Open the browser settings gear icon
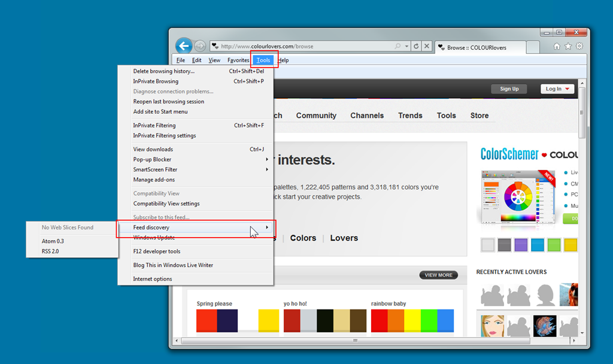Image resolution: width=613 pixels, height=364 pixels. (x=579, y=46)
